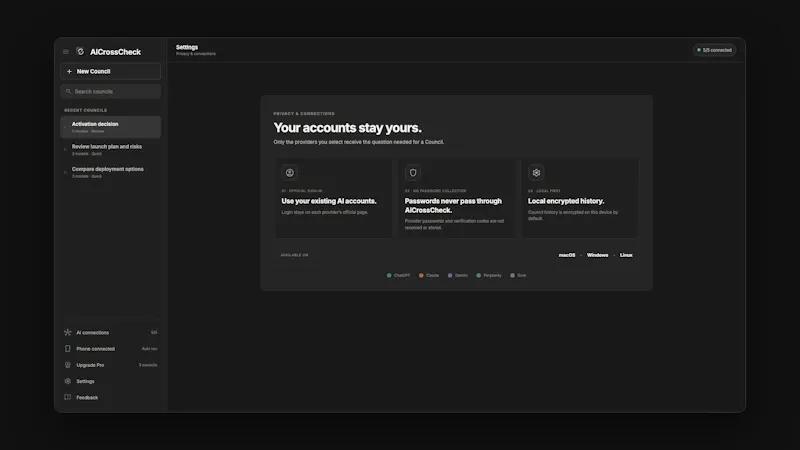800x450 pixels.
Task: Open Feedback from the sidebar
Action: [111, 397]
